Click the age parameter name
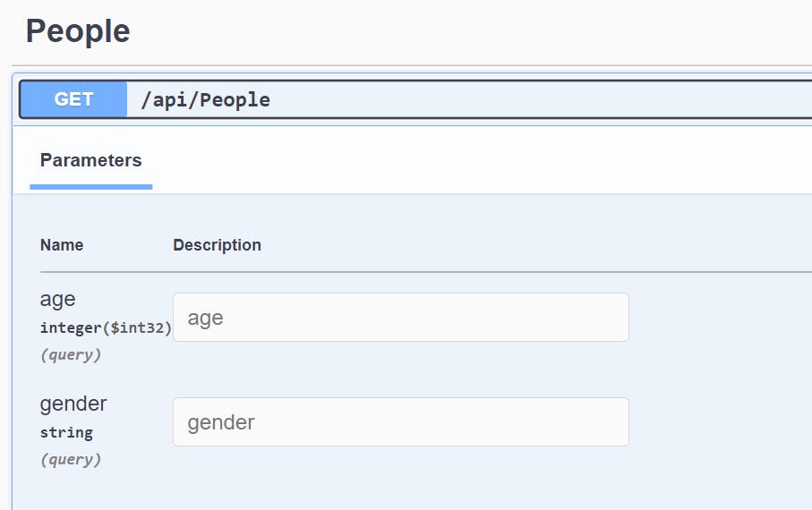This screenshot has width=812, height=510. point(58,299)
